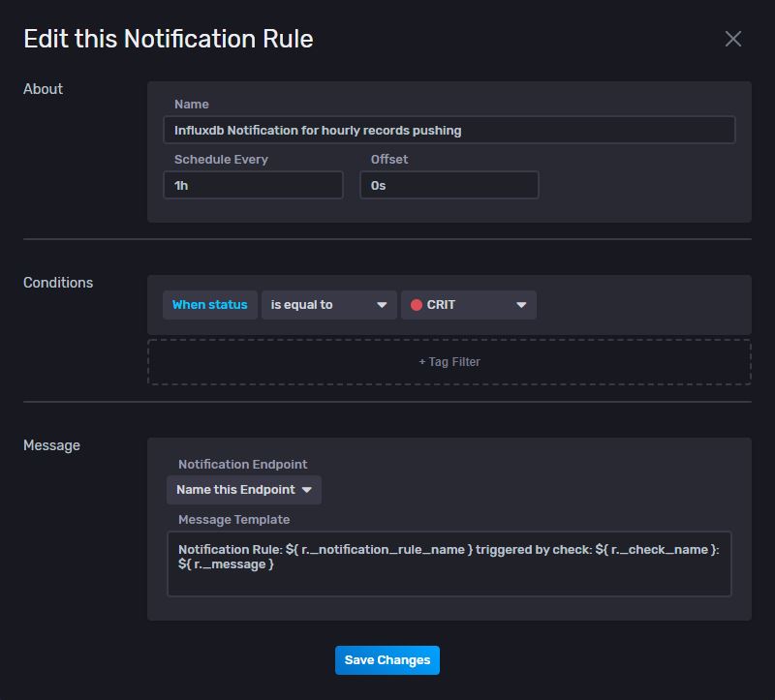The width and height of the screenshot is (775, 700).
Task: Click the 'Schedule Every' label
Action: pos(221,159)
